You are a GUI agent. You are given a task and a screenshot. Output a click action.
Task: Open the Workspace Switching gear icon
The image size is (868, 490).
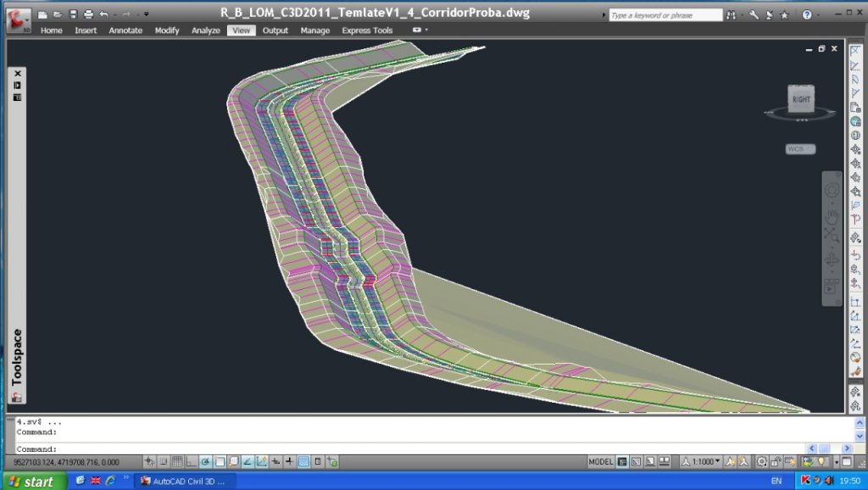coord(762,462)
